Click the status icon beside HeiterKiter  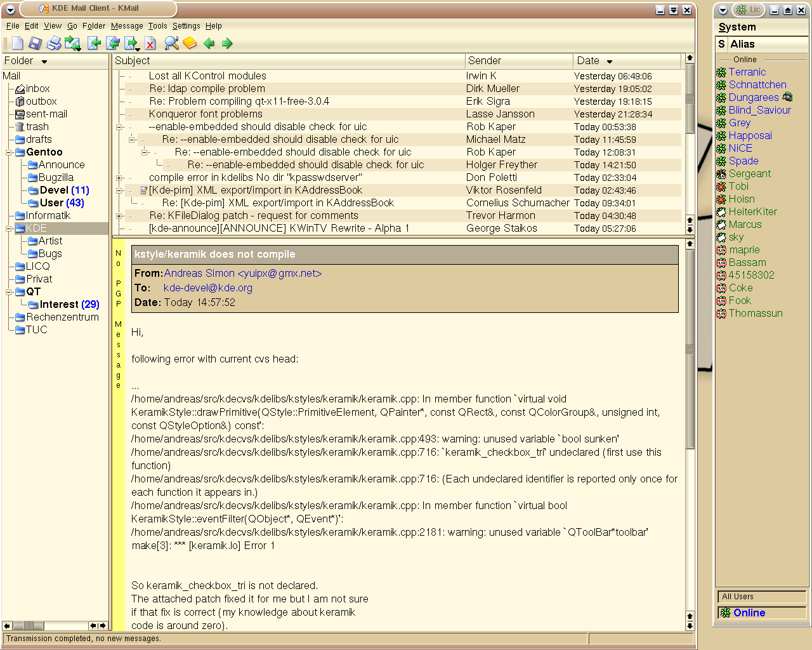coord(721,212)
